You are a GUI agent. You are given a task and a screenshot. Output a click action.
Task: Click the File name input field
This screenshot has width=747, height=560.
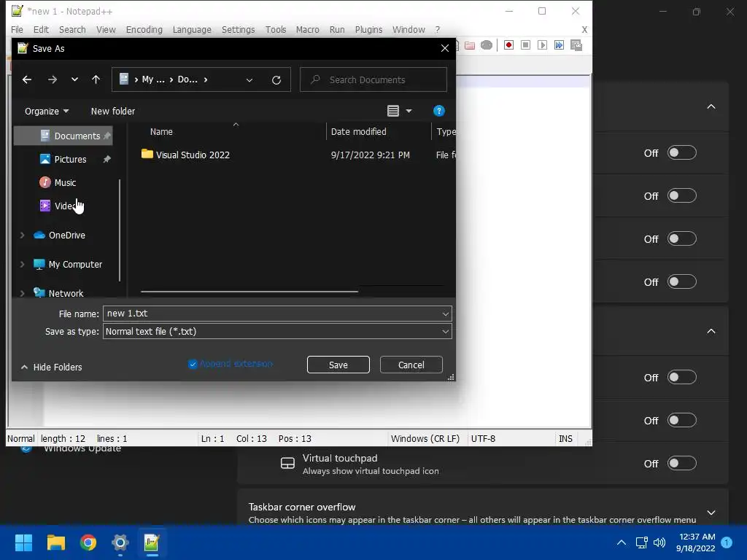[271, 314]
